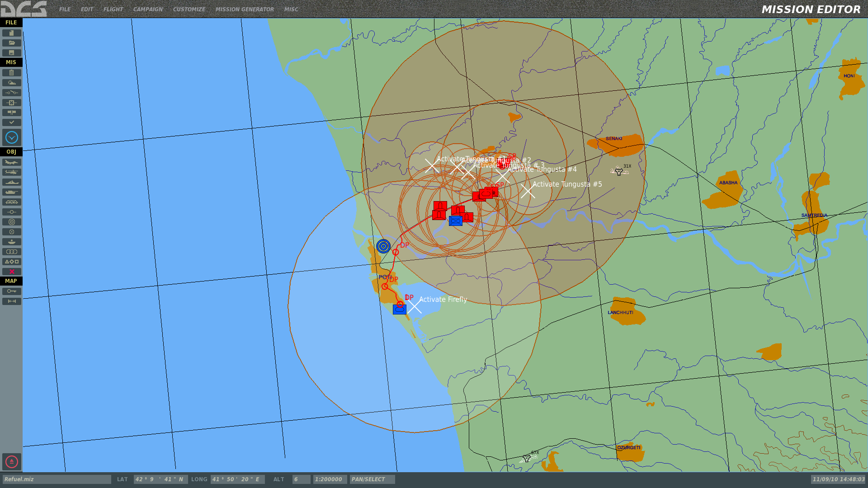Click the altitude value field

[301, 479]
